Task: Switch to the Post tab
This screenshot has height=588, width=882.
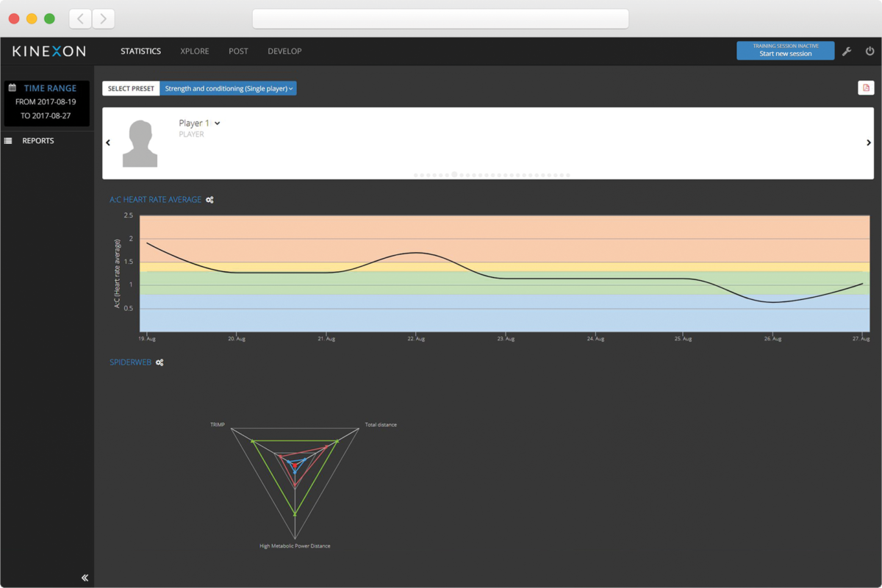Action: [x=238, y=51]
